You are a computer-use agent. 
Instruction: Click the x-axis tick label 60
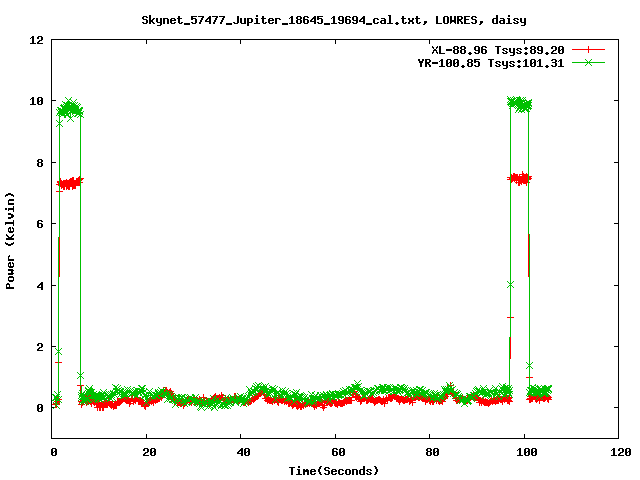point(338,452)
